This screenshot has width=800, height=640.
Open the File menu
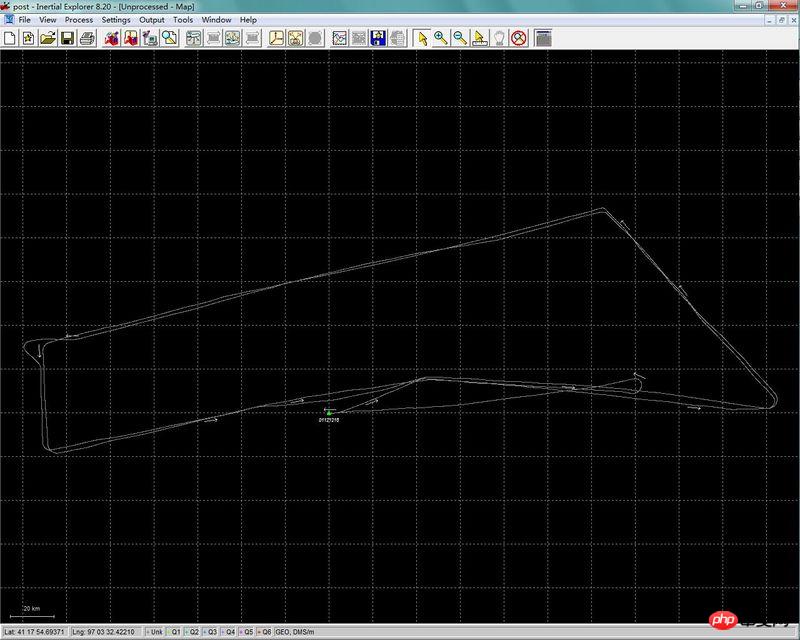[x=24, y=19]
